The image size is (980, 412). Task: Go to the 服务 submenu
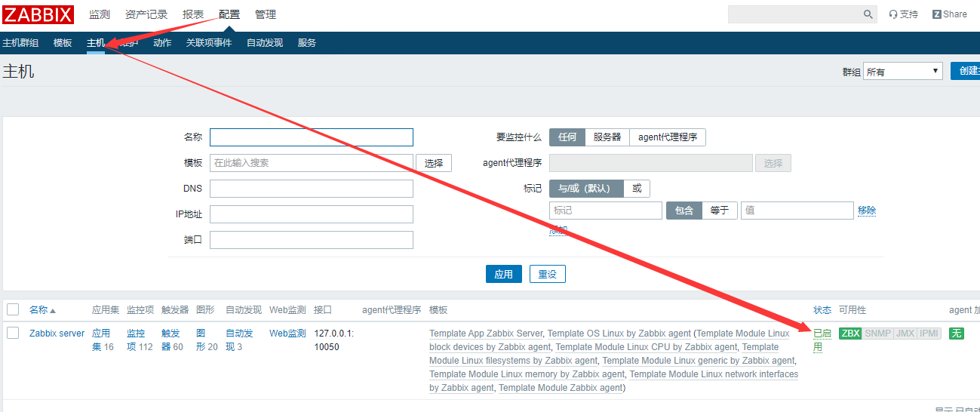point(307,43)
